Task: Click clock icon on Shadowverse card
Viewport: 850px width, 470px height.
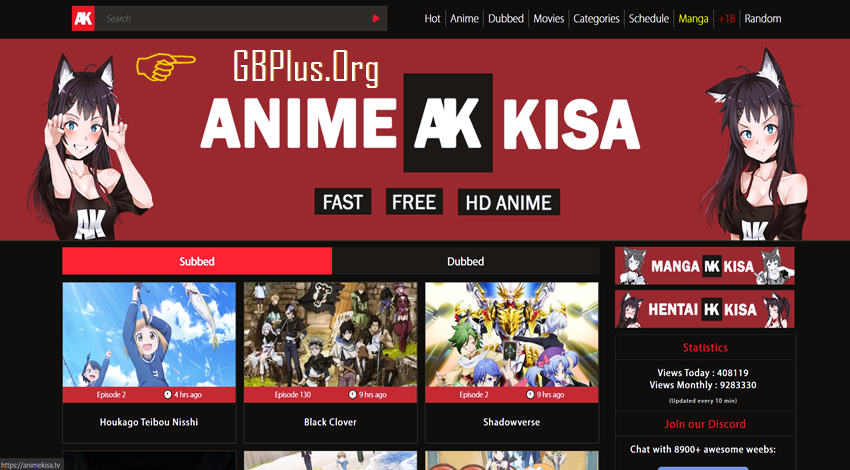Action: [x=530, y=395]
